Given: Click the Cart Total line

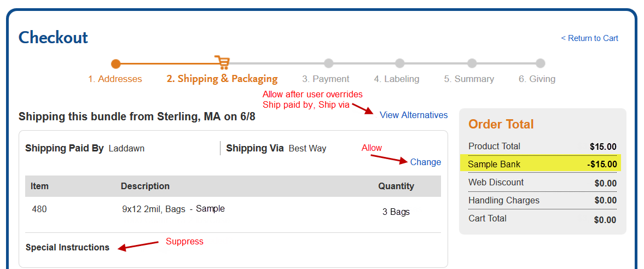Looking at the screenshot, I should [542, 219].
